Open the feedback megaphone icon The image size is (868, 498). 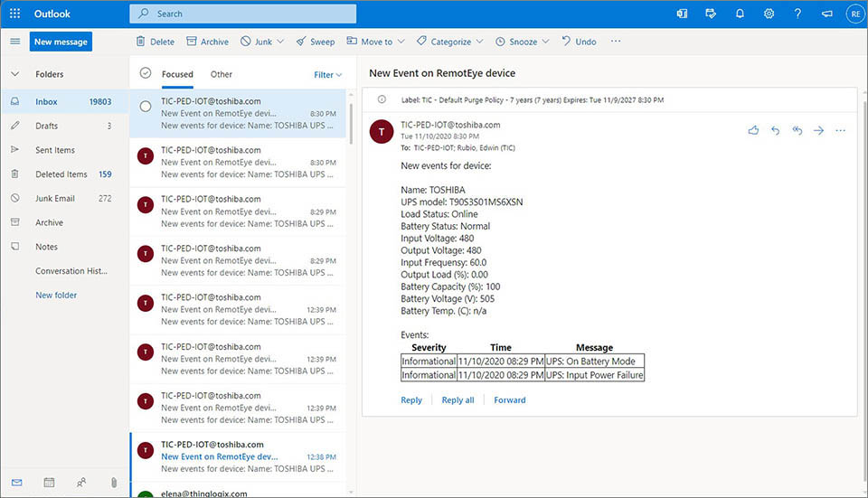(827, 14)
